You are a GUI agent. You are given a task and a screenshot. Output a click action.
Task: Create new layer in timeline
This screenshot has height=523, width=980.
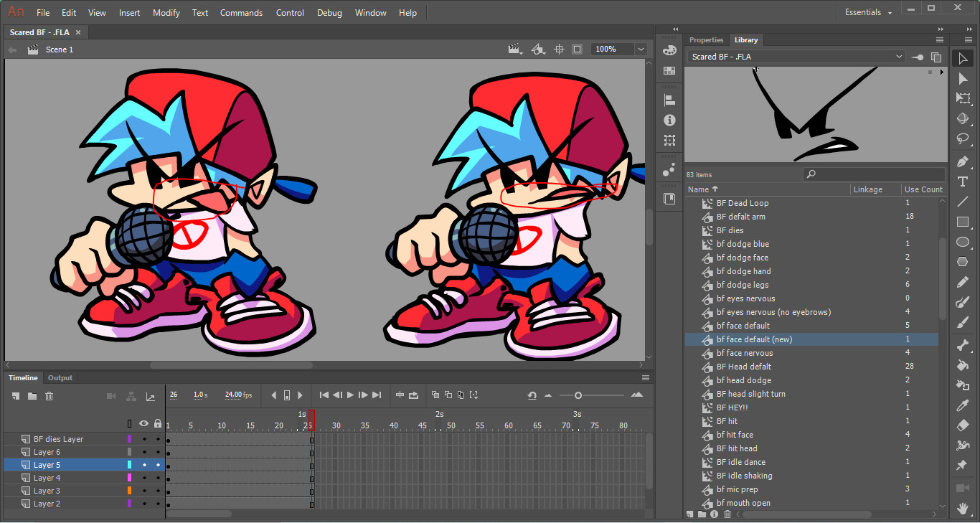click(16, 396)
